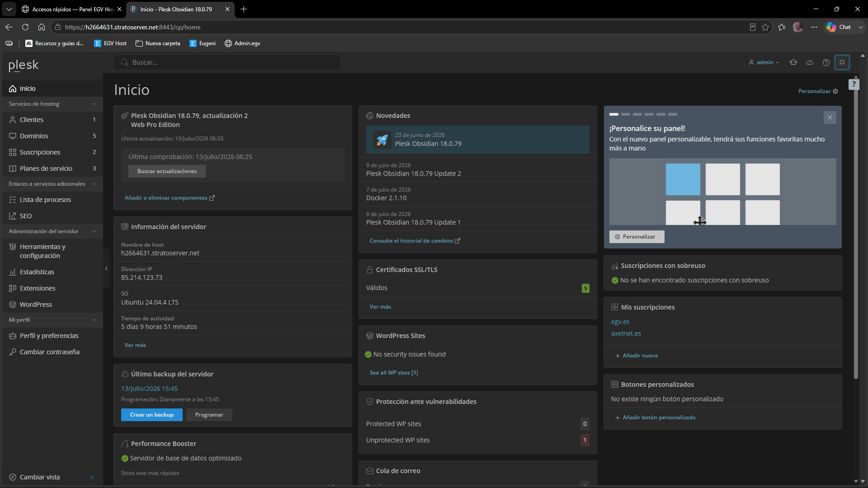Select the last banner slide indicator
Viewport: 868px width, 488px height.
673,114
